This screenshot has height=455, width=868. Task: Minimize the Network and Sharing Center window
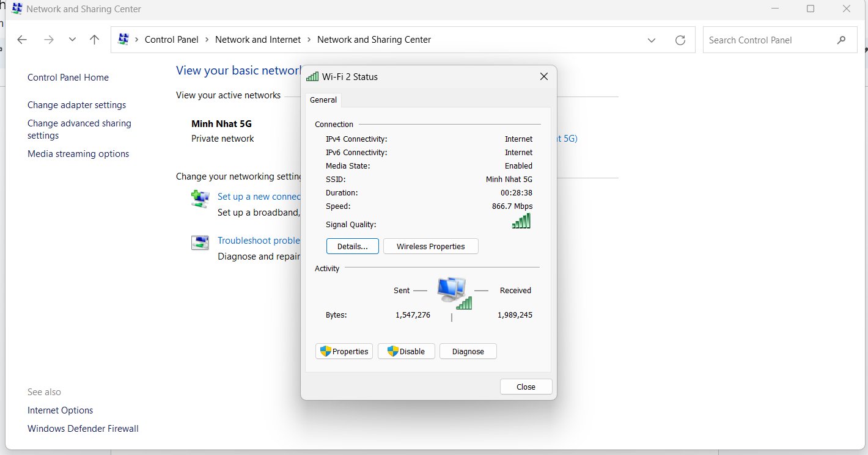coord(775,9)
